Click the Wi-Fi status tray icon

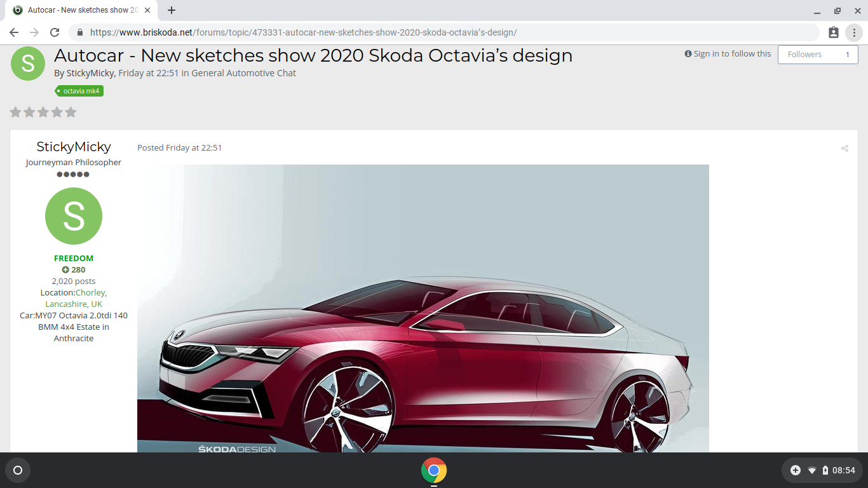(x=812, y=470)
